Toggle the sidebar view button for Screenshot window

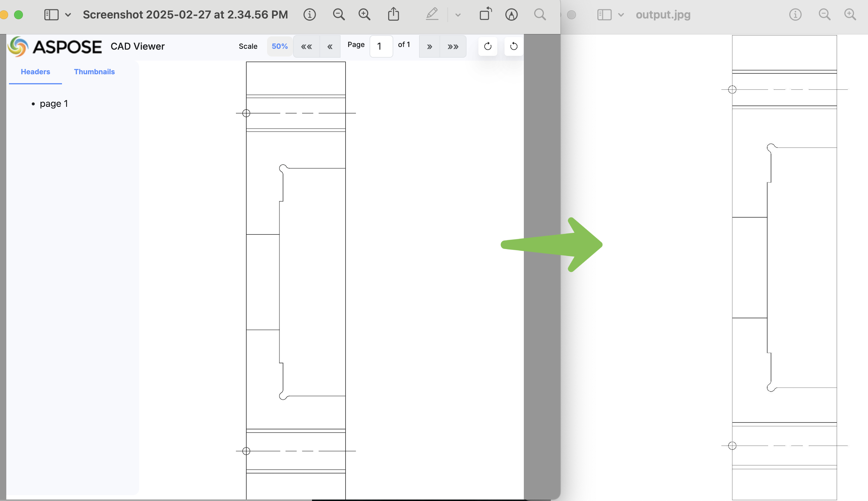pos(51,15)
